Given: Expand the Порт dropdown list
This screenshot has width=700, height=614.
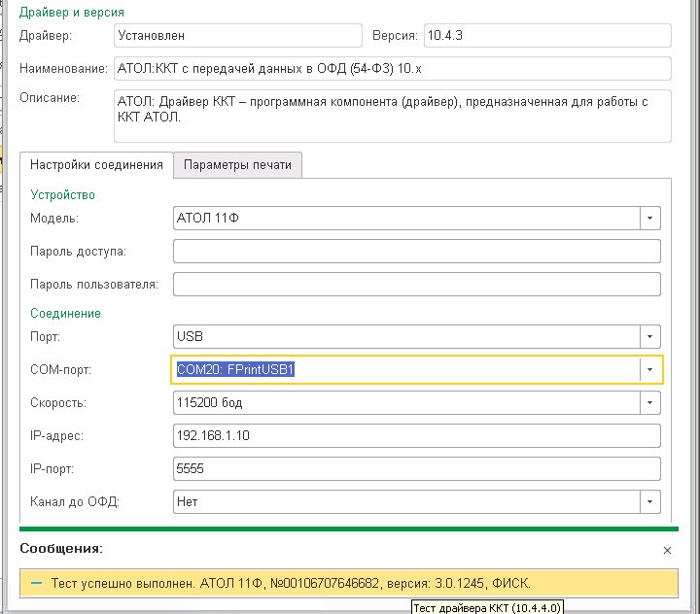Looking at the screenshot, I should tap(650, 336).
